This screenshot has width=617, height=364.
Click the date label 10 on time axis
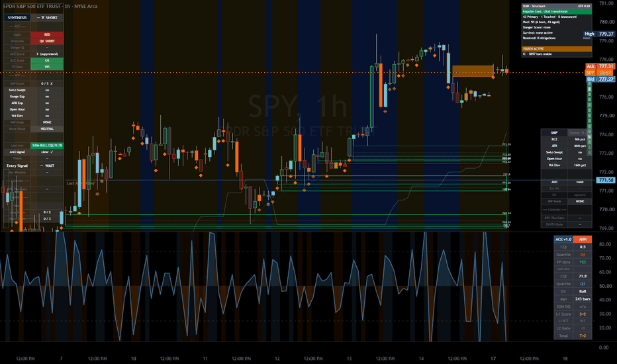coord(133,359)
